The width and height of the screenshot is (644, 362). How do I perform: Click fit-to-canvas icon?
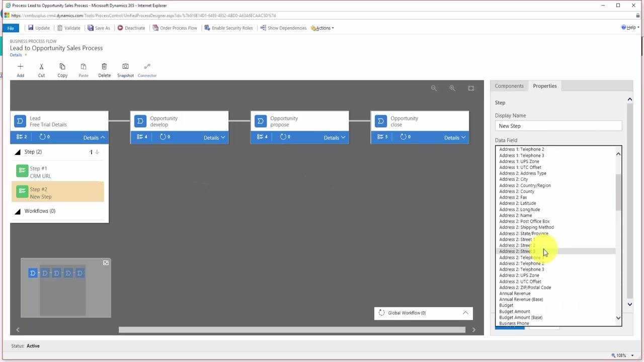[x=471, y=88]
